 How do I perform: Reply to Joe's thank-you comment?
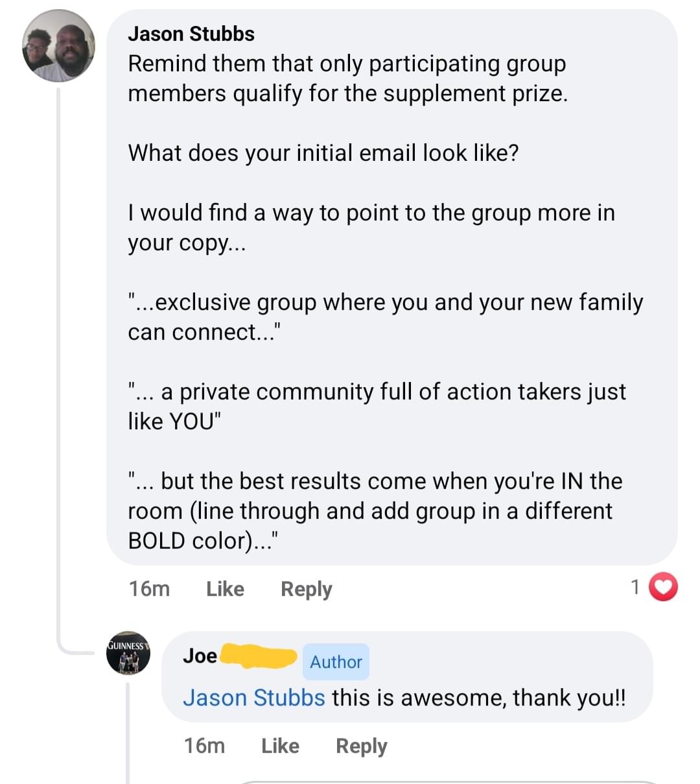pos(361,746)
